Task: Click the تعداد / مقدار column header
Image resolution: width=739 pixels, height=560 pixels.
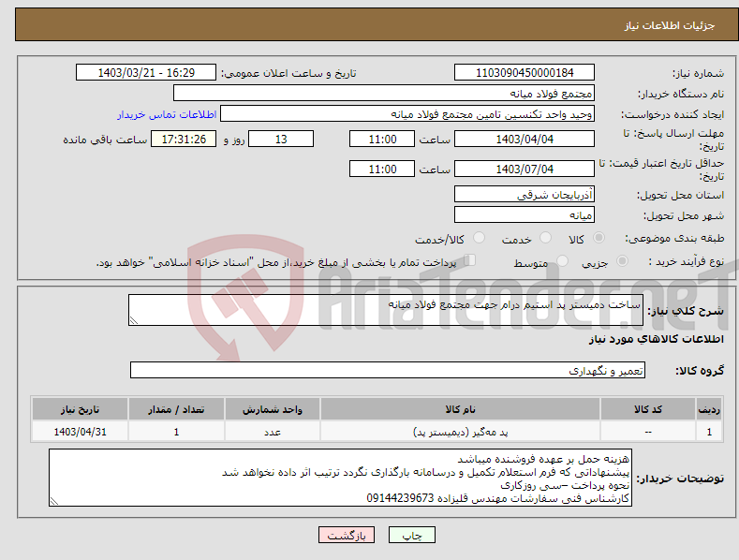Action: [176, 409]
